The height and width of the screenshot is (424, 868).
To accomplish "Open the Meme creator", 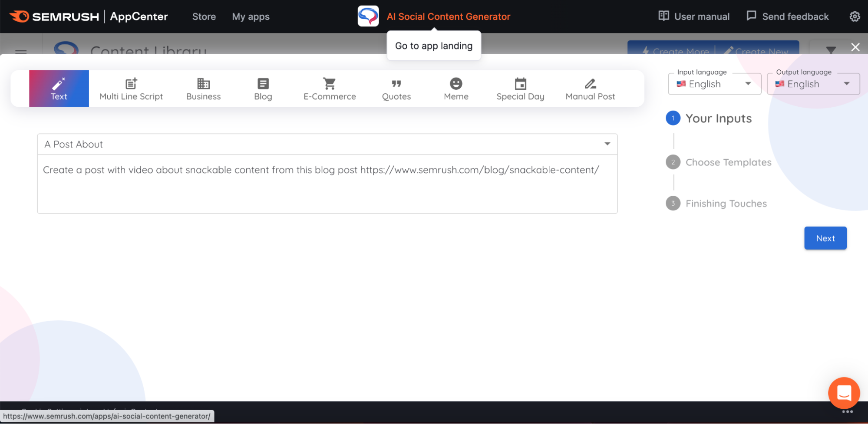I will point(455,88).
